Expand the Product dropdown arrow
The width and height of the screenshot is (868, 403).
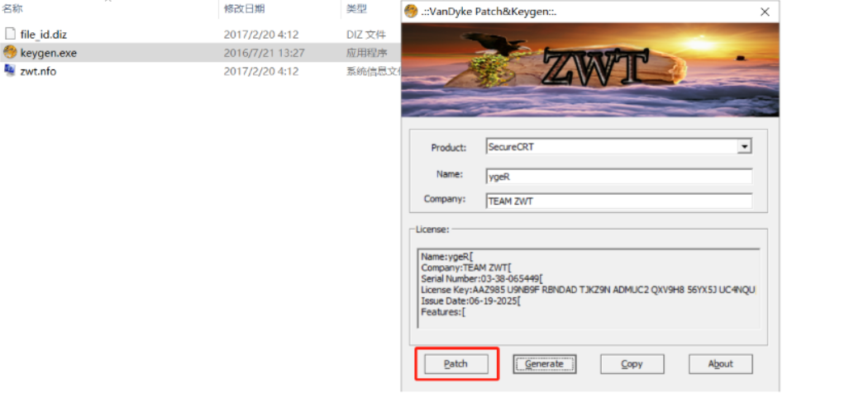click(745, 146)
